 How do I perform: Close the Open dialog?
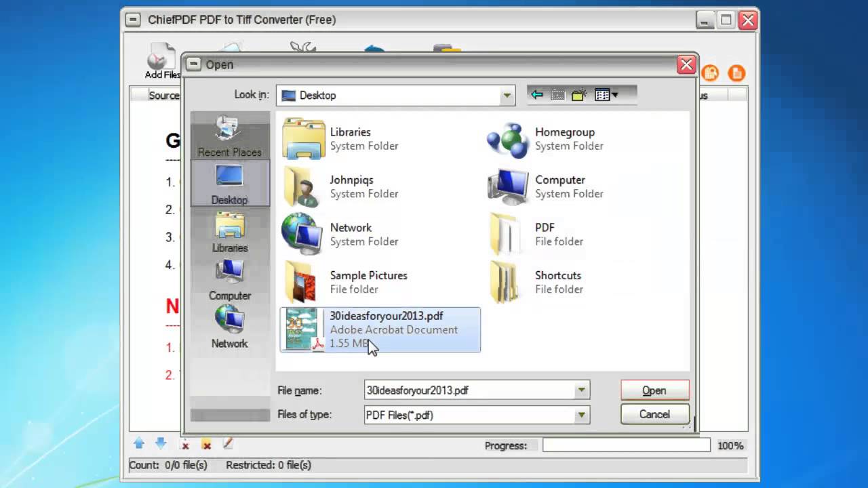tap(686, 64)
